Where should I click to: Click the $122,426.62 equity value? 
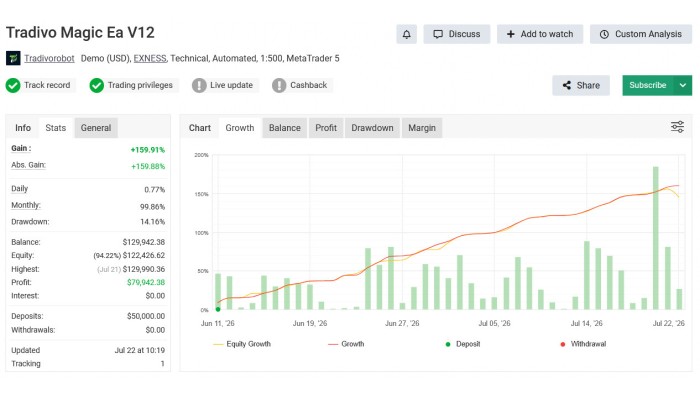tap(144, 256)
